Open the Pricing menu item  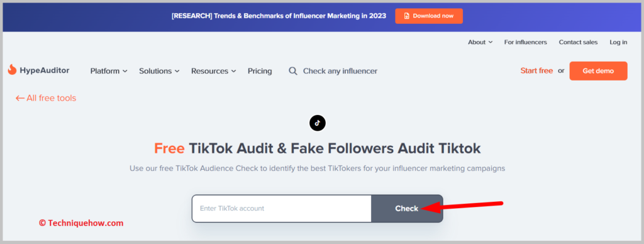coord(260,71)
